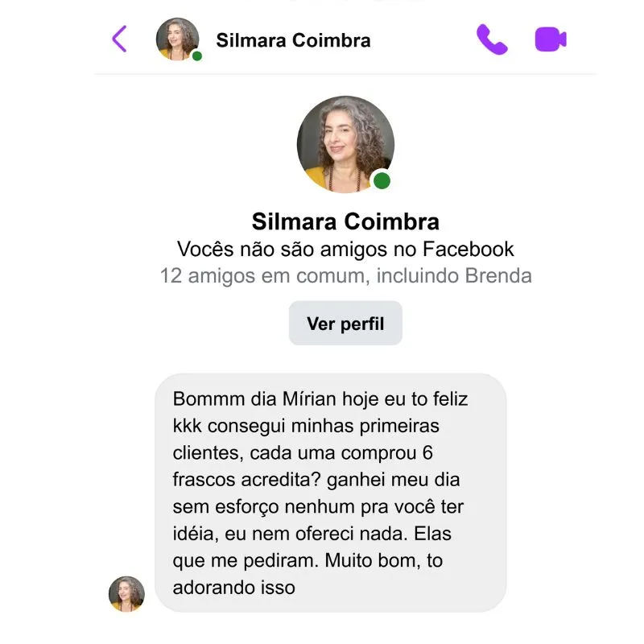This screenshot has height=644, width=644.
Task: Select the message bubble starting Bommm dia
Action: click(331, 493)
